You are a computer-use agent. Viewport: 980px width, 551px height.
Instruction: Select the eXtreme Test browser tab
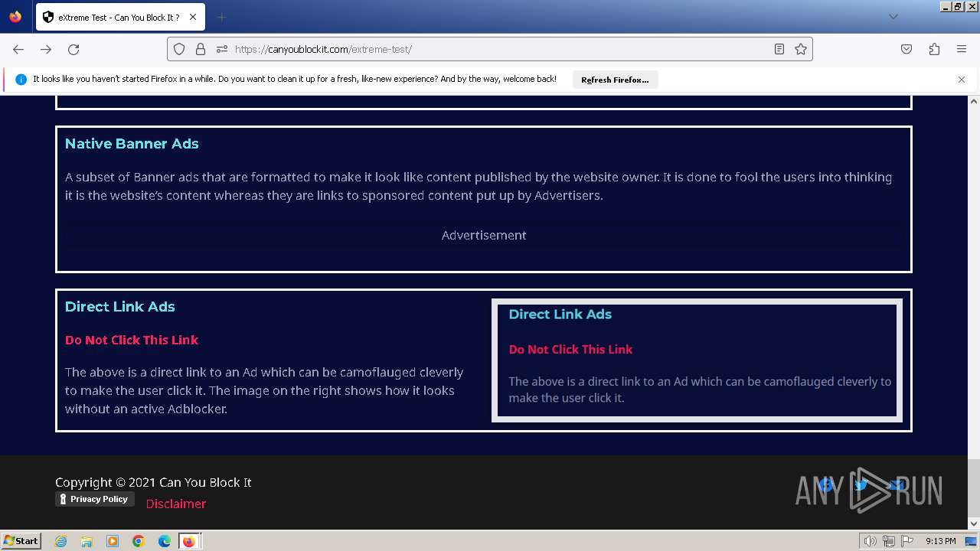119,17
